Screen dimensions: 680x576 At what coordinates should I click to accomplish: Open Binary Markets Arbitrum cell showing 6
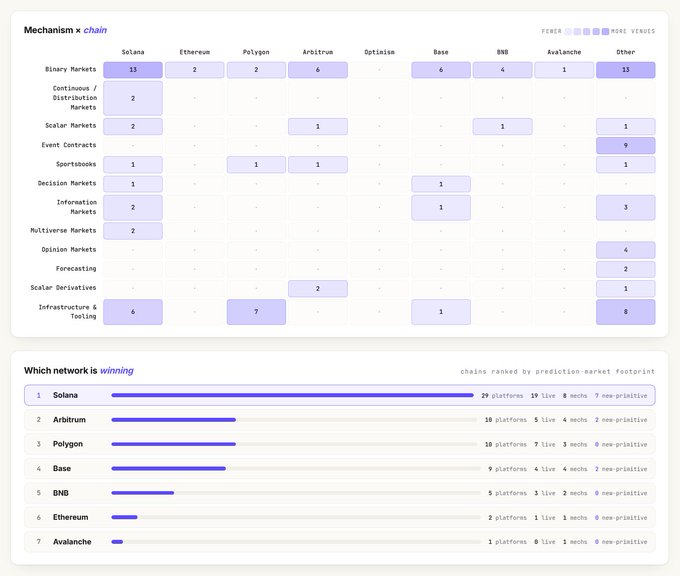coord(317,70)
